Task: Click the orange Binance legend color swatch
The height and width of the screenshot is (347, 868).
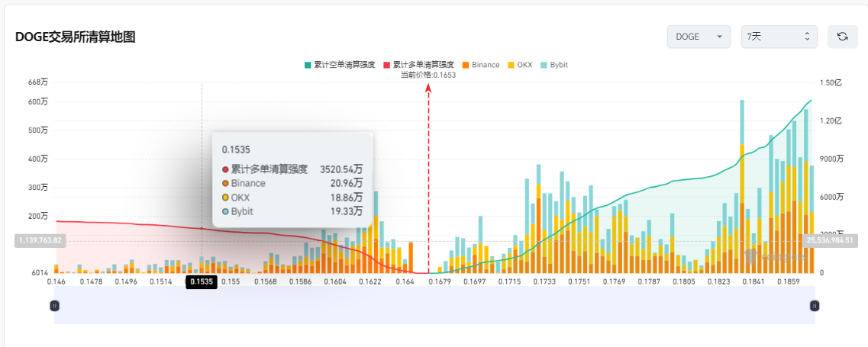Action: pyautogui.click(x=465, y=65)
